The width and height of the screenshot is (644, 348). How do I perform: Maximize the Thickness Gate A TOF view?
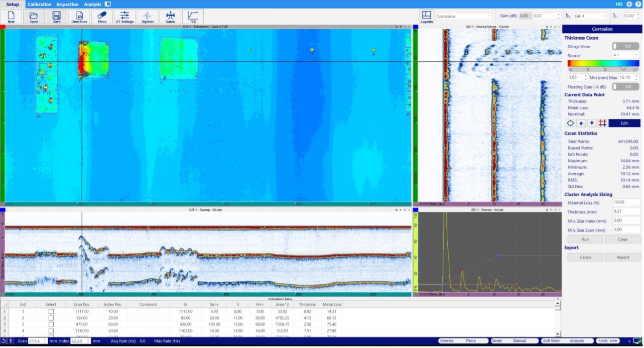tap(405, 27)
